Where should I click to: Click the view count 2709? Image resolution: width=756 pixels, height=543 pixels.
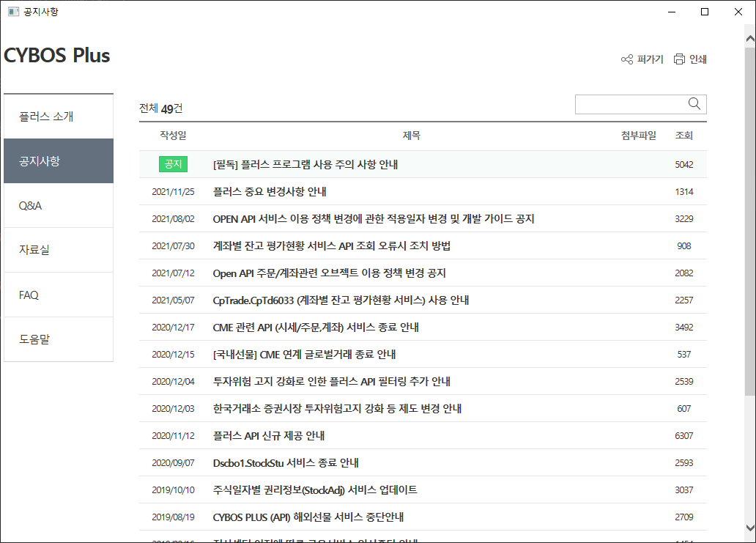pyautogui.click(x=683, y=517)
